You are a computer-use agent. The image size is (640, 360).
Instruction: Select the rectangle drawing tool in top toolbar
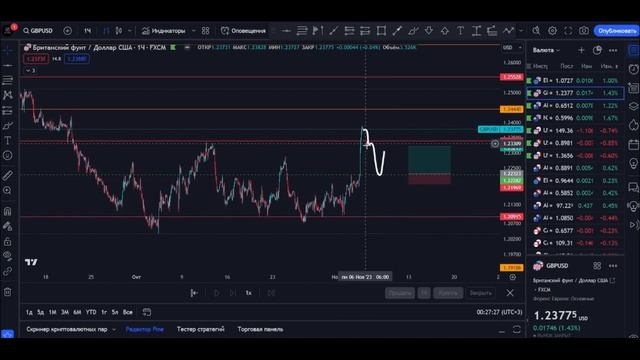tap(381, 31)
